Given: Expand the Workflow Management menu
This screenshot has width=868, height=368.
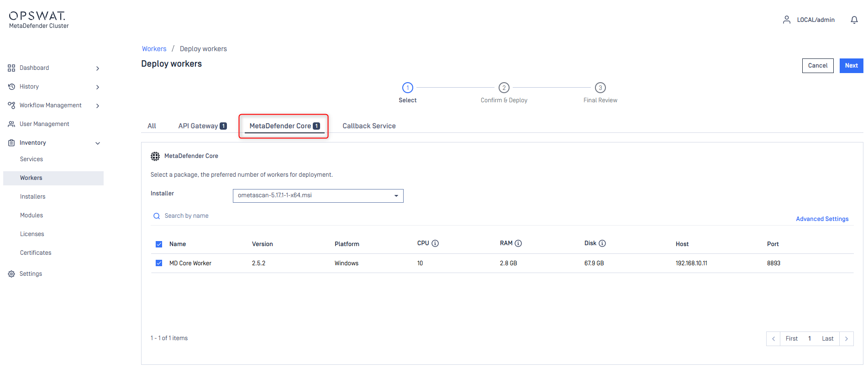Looking at the screenshot, I should 97,105.
